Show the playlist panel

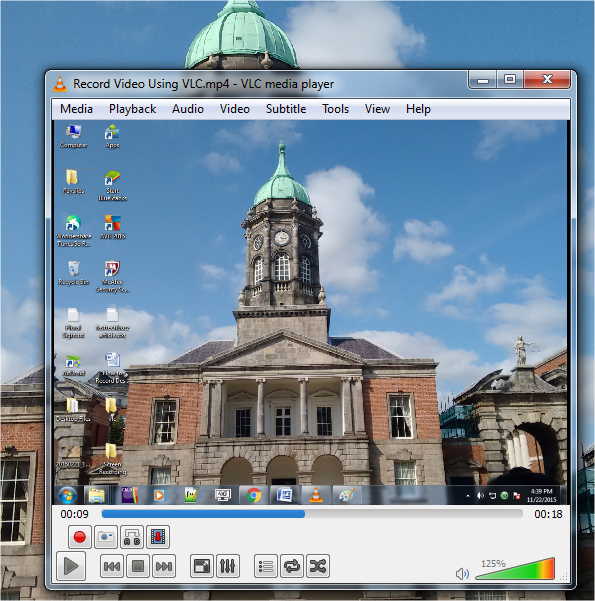tap(266, 566)
